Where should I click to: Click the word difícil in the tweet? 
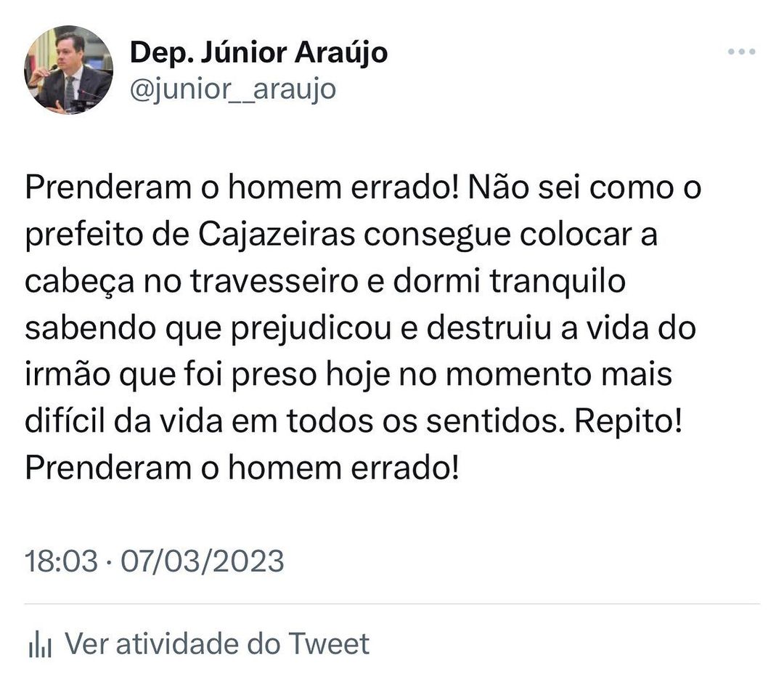click(x=62, y=422)
